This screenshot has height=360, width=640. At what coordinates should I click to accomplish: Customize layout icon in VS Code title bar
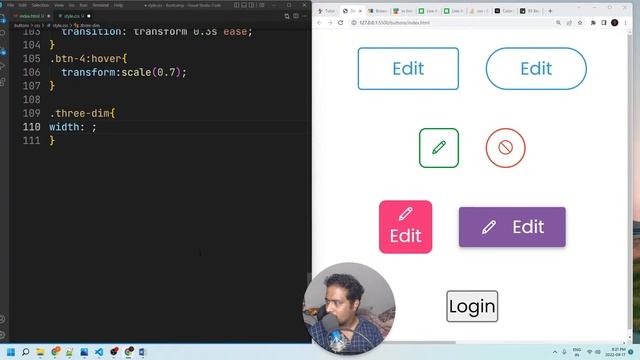(262, 5)
